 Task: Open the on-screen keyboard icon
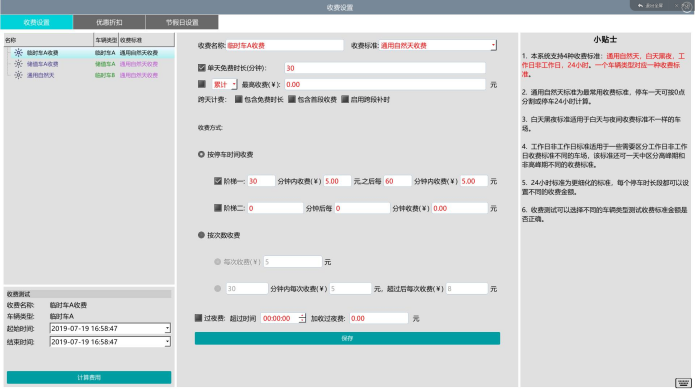(683, 383)
